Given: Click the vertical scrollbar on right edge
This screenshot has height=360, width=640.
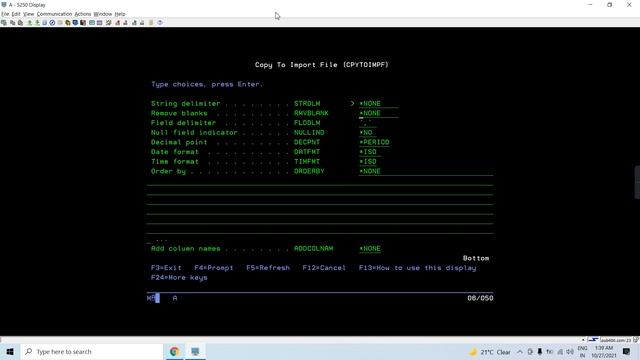Looking at the screenshot, I should (637, 182).
